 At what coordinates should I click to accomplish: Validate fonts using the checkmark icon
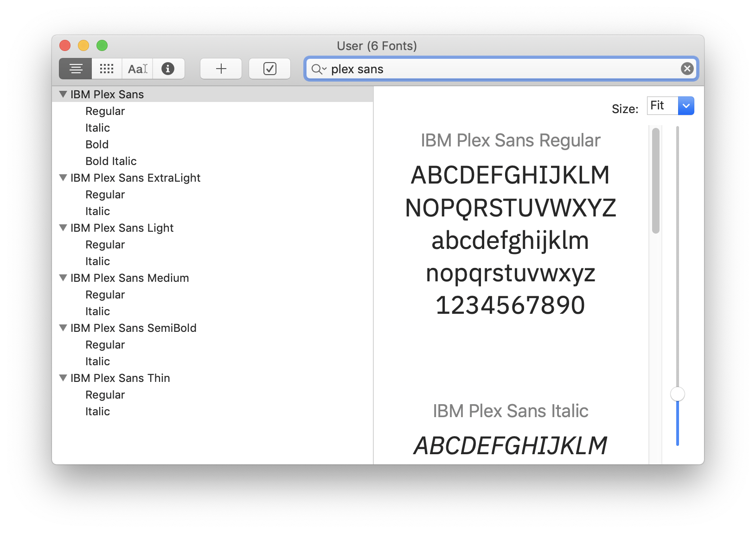click(x=269, y=69)
